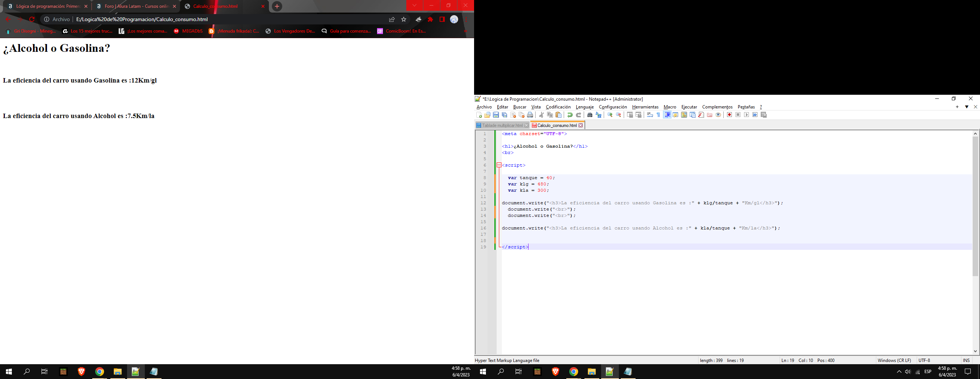Toggle word wrap in Notepad++ toolbar
This screenshot has height=379, width=980.
[650, 115]
